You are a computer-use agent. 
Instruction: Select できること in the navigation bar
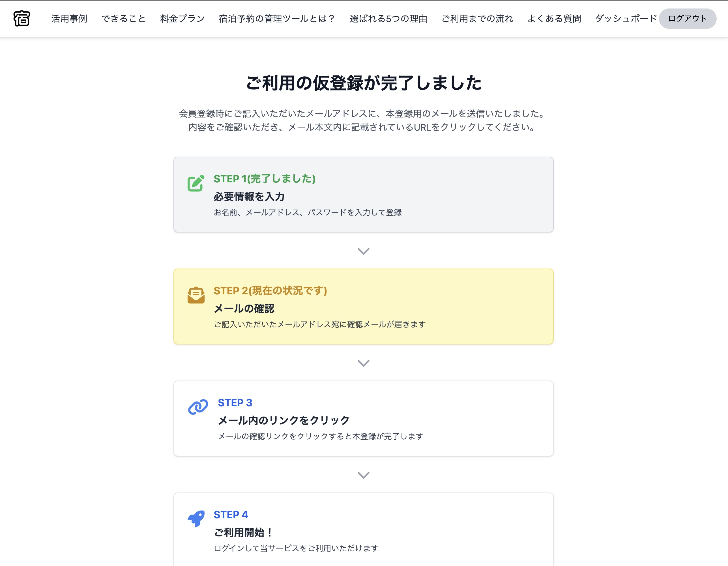click(124, 19)
